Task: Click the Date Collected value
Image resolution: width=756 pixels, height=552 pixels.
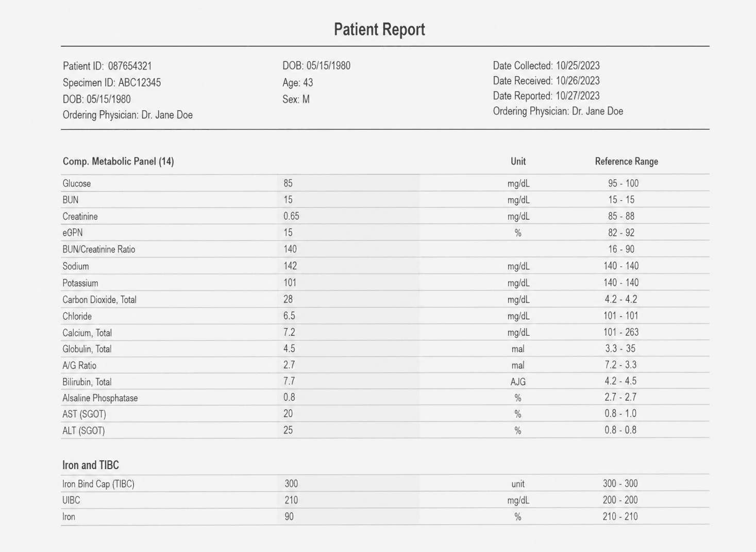Action: pyautogui.click(x=578, y=65)
